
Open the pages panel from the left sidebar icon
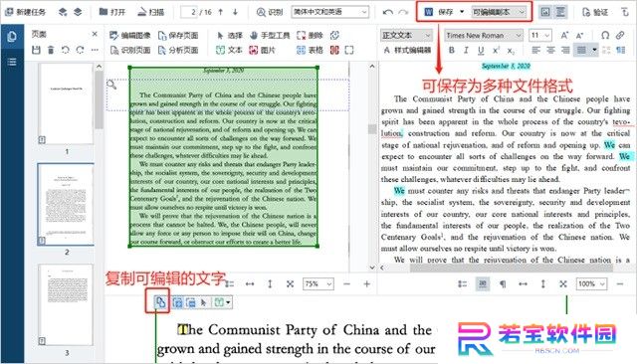click(x=12, y=37)
